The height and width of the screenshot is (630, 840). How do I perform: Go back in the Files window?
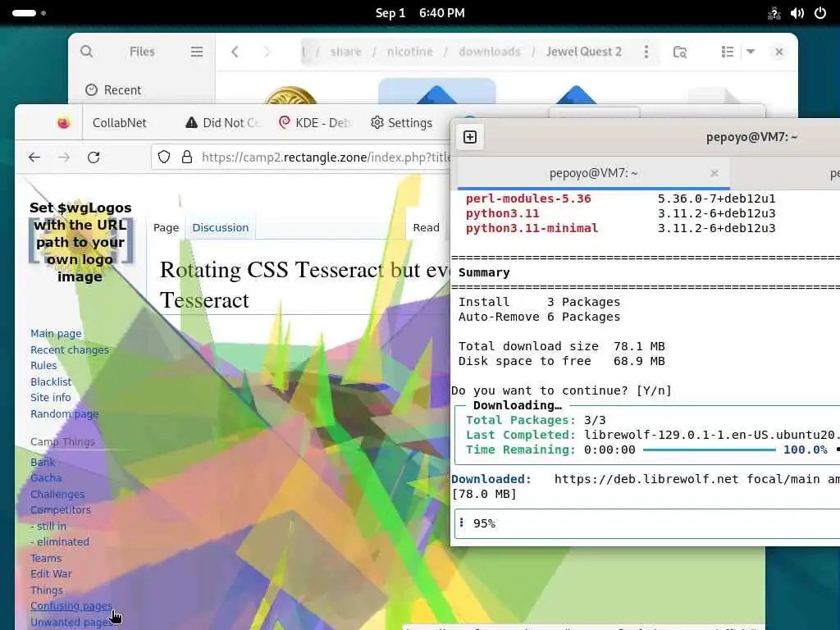pyautogui.click(x=235, y=52)
